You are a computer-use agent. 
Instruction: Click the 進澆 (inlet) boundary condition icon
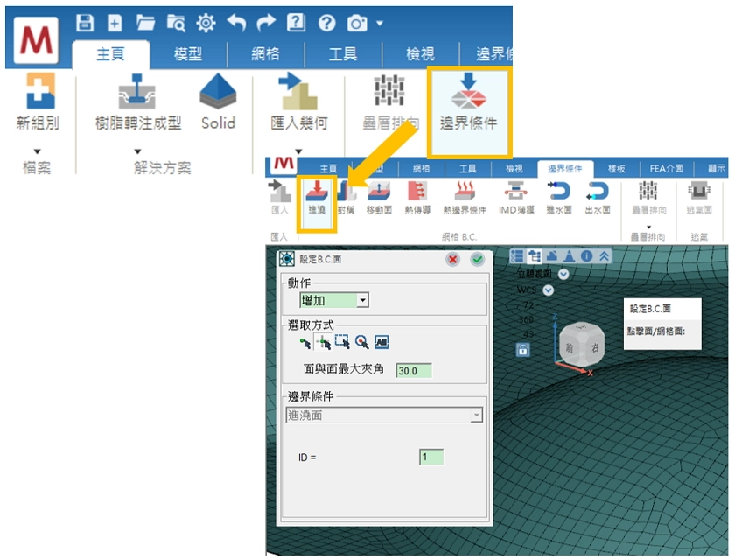pos(316,196)
